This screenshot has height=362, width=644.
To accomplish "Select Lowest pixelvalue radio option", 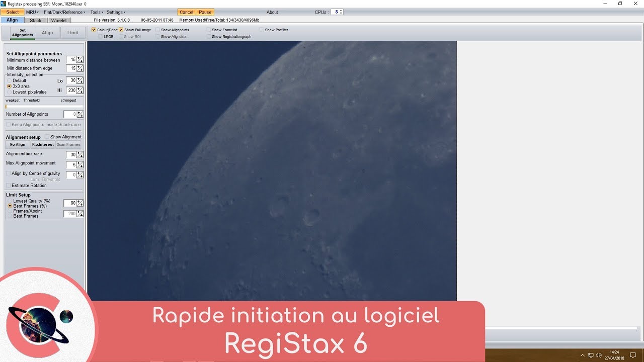I will 9,92.
